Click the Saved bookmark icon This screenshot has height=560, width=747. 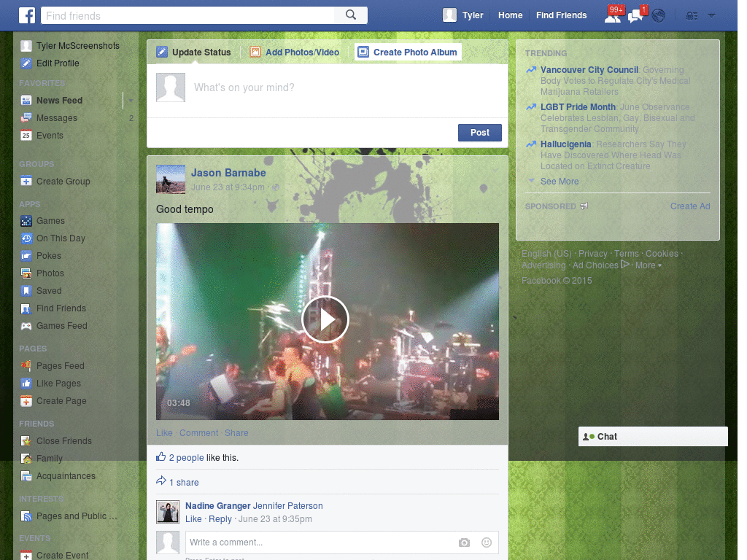[x=26, y=291]
